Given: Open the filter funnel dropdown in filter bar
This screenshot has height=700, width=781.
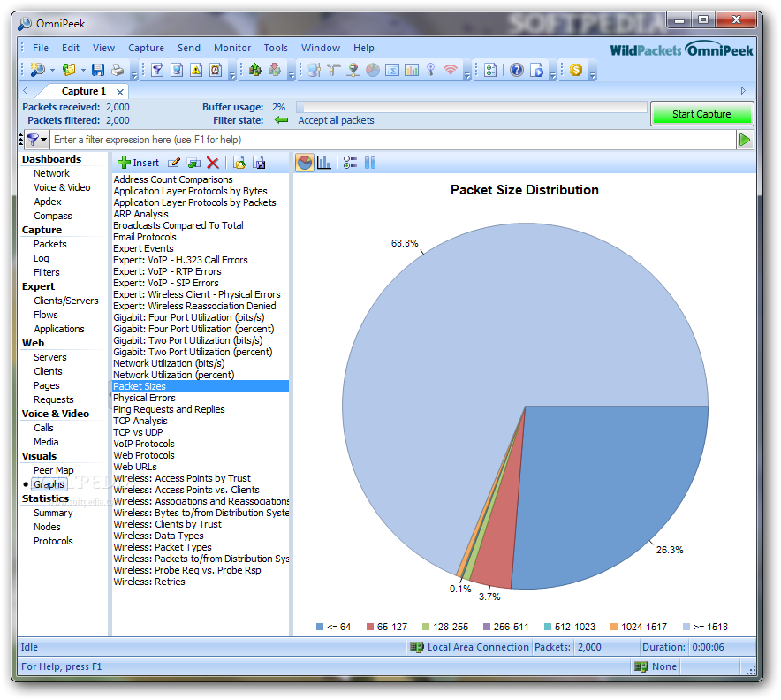Looking at the screenshot, I should coord(36,140).
